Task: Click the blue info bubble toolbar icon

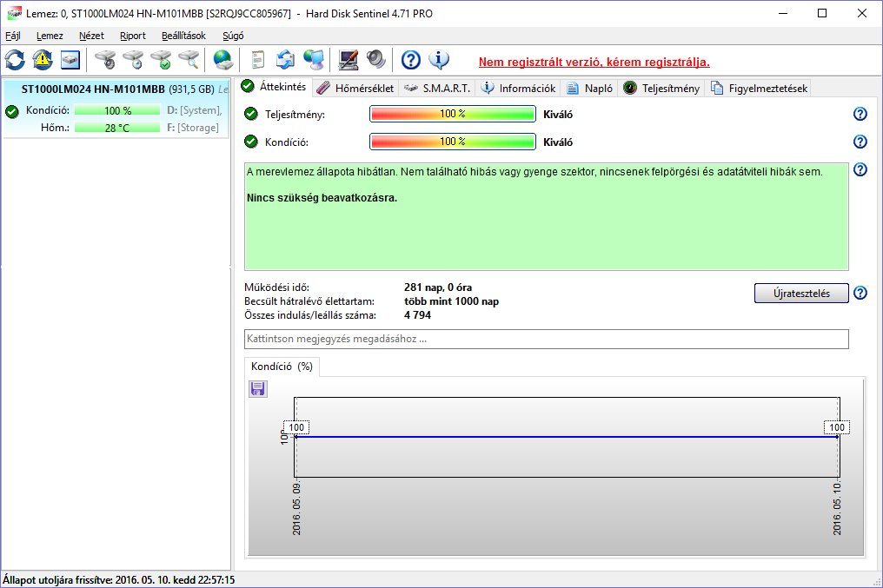Action: (x=439, y=60)
